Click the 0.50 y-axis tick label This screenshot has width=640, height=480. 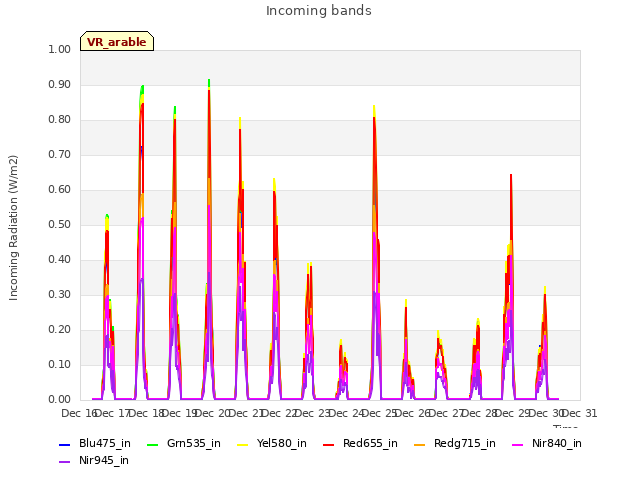(x=60, y=224)
